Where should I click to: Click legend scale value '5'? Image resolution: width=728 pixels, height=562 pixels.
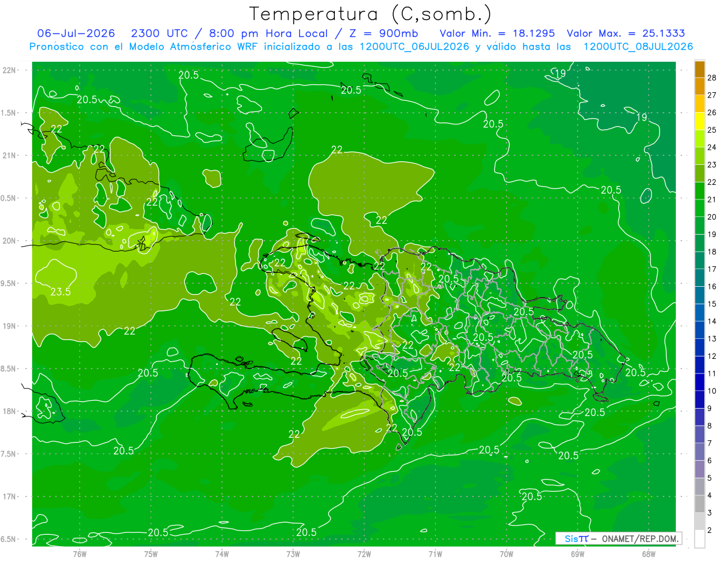click(710, 478)
